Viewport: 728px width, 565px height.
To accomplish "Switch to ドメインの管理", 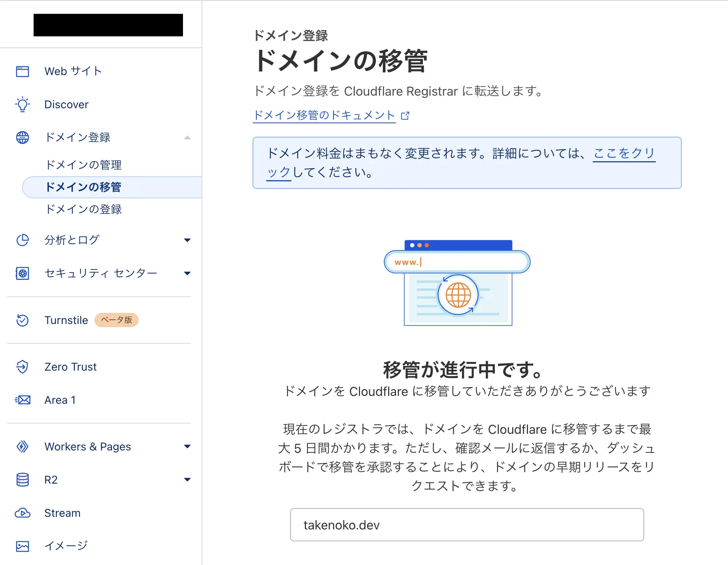I will coord(83,165).
